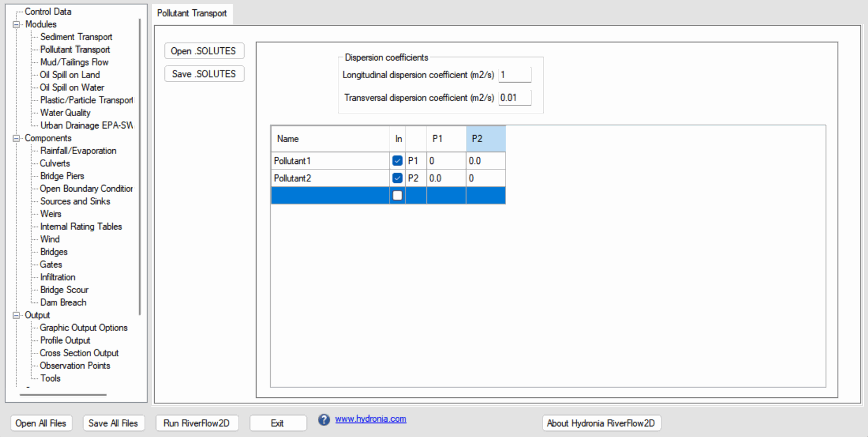868x437 pixels.
Task: Collapse the Output tree node
Action: (16, 315)
